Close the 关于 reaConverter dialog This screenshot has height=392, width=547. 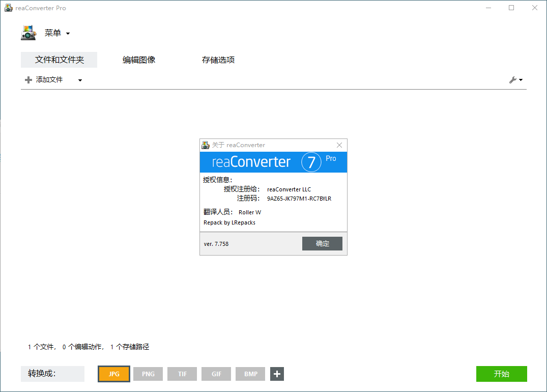click(339, 145)
